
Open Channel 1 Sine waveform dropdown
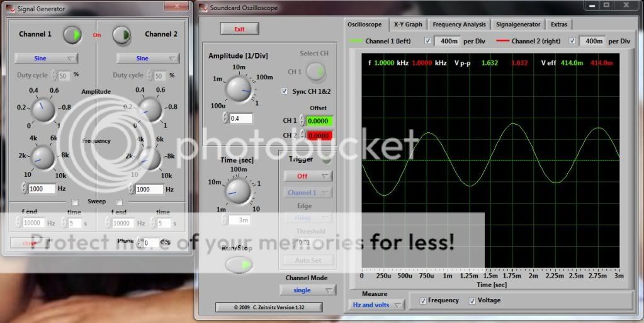46,59
